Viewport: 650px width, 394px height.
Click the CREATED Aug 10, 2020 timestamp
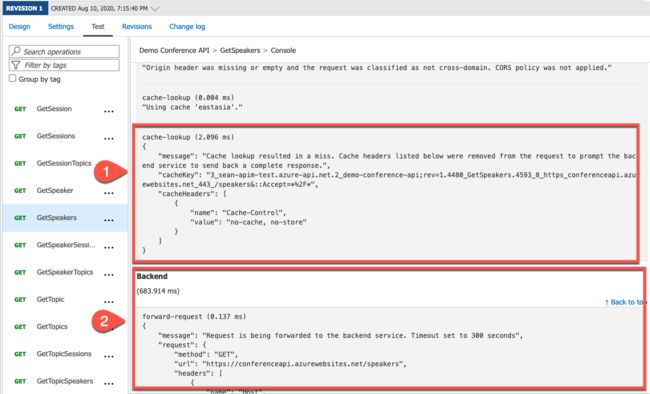coord(99,8)
